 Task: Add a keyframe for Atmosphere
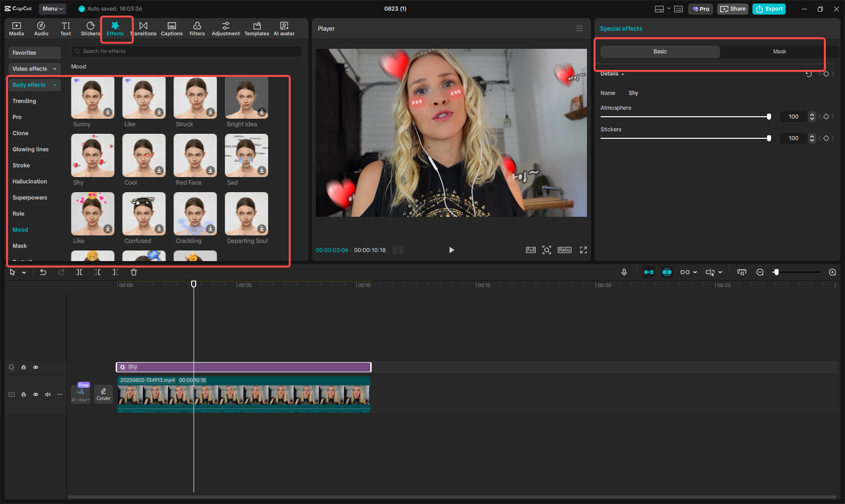826,117
